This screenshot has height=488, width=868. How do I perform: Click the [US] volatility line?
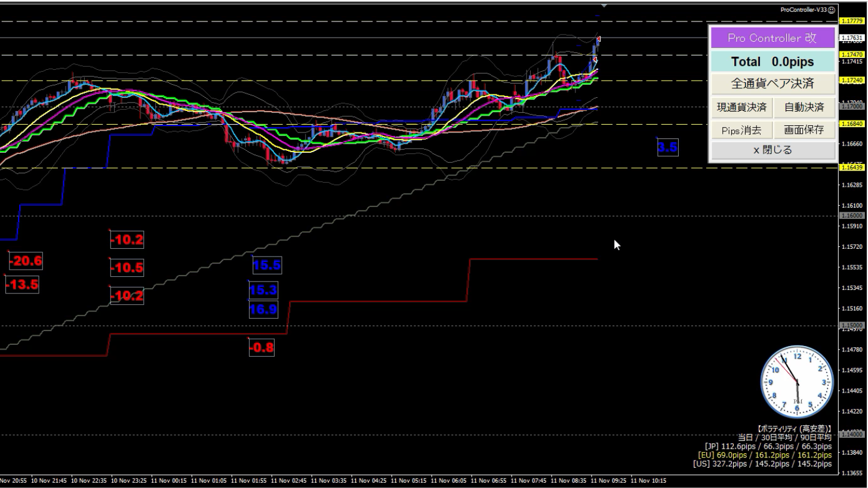point(762,464)
